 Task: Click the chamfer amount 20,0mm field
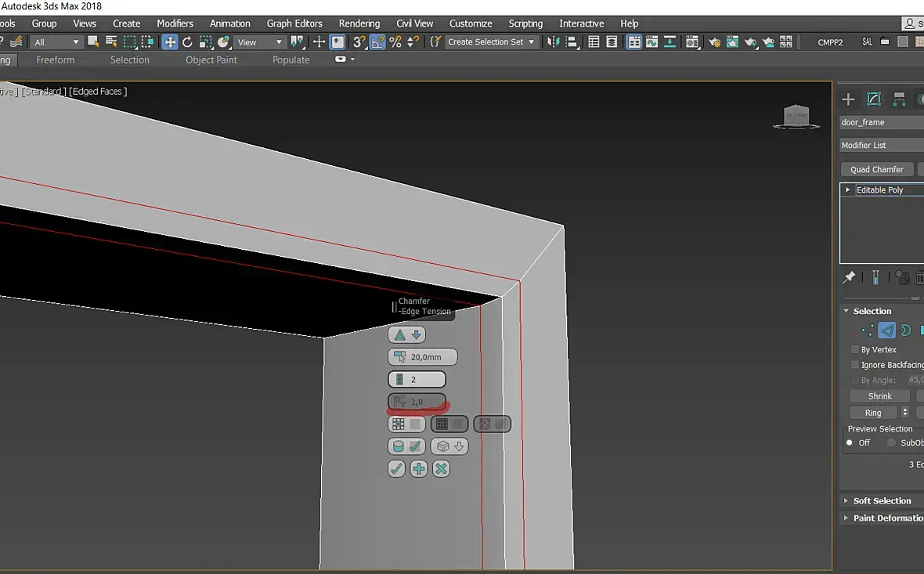coord(423,357)
